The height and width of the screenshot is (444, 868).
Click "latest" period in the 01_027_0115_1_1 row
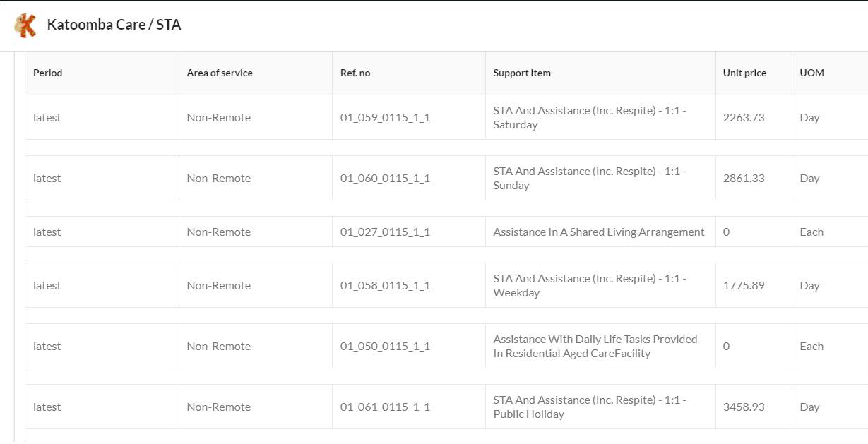47,232
